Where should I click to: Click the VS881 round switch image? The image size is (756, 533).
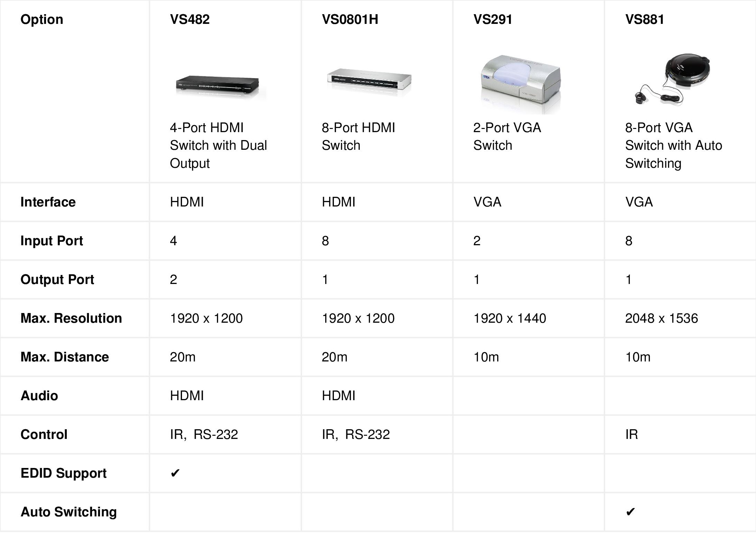[673, 79]
